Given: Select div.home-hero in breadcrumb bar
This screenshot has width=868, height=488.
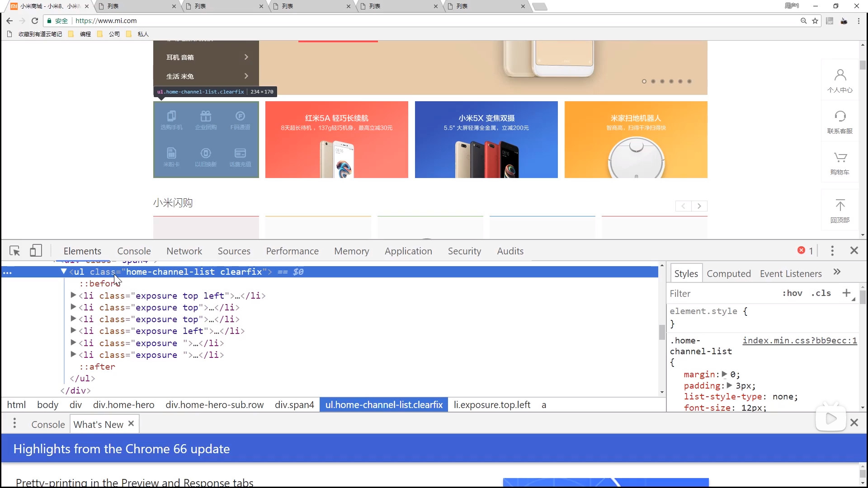Looking at the screenshot, I should point(123,405).
